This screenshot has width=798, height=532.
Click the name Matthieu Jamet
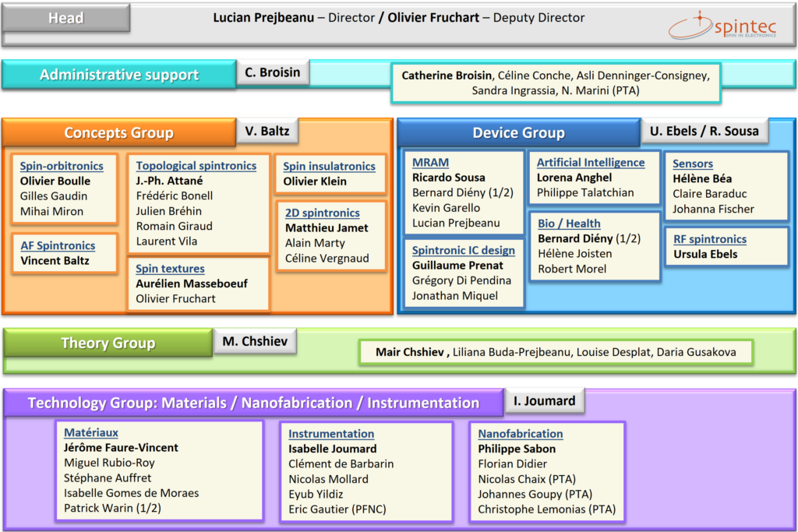327,228
